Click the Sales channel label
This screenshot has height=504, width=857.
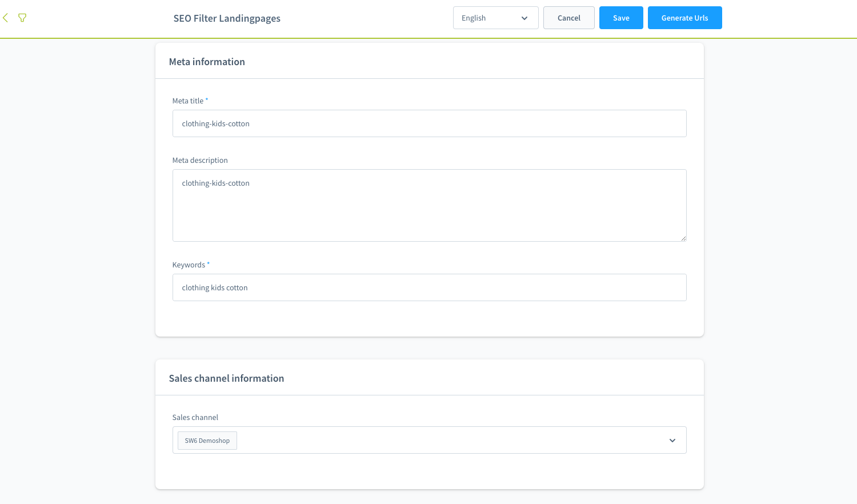[195, 417]
